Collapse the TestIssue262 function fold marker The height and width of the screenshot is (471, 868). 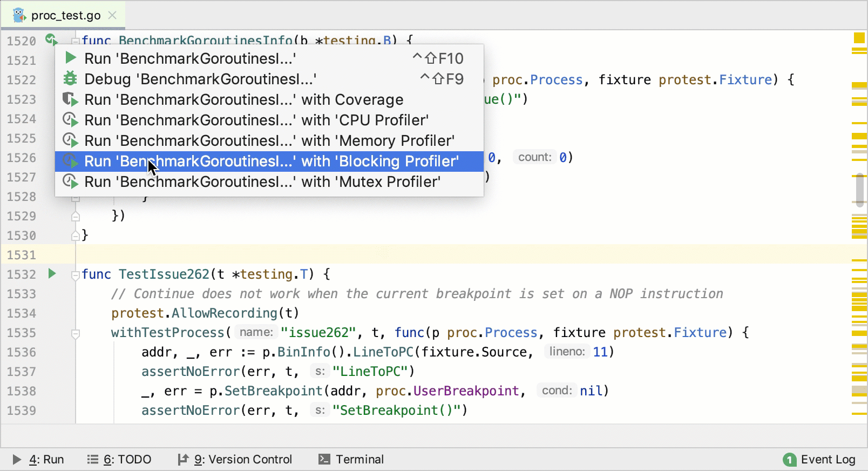(x=76, y=275)
